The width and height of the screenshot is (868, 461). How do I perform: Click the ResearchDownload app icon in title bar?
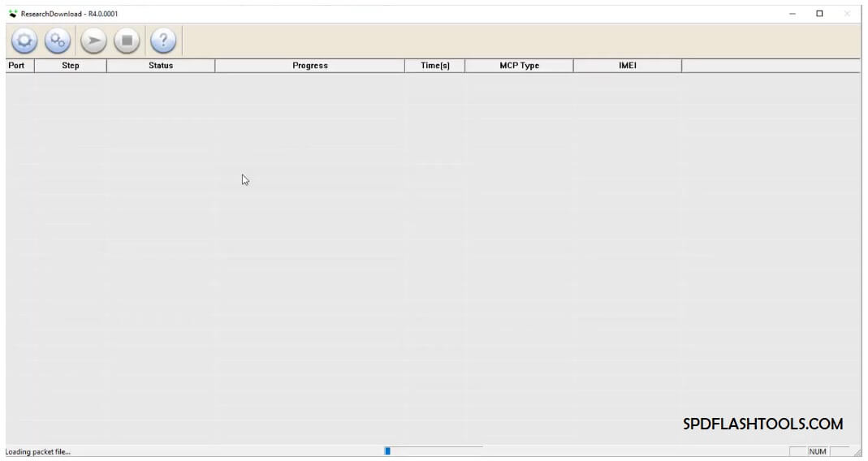(13, 14)
